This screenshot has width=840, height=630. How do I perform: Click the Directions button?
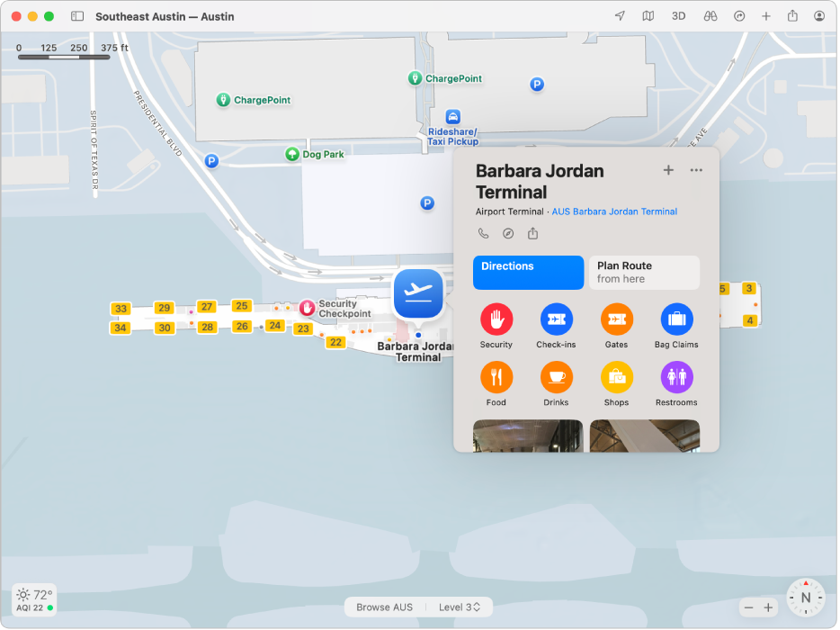528,273
